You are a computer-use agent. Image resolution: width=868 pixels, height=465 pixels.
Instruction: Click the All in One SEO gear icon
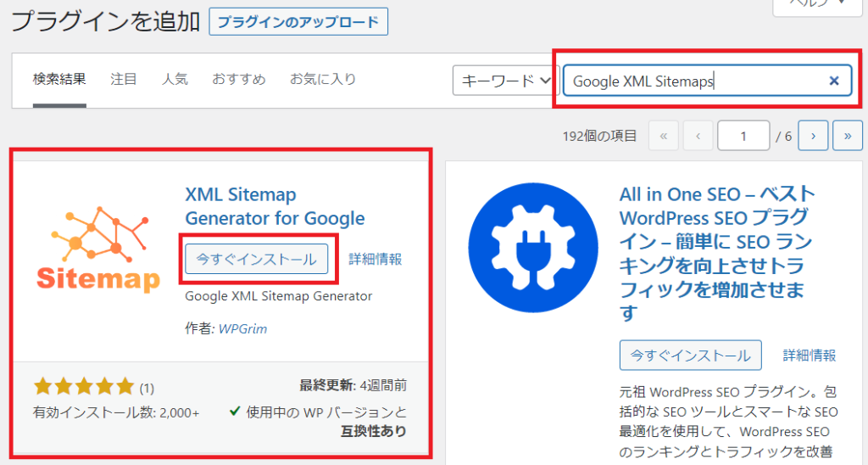[x=533, y=248]
